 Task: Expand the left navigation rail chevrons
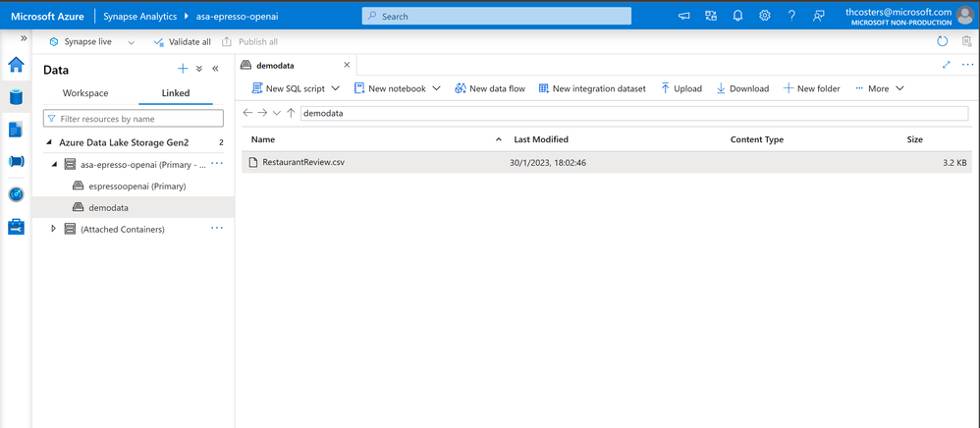pyautogui.click(x=24, y=38)
